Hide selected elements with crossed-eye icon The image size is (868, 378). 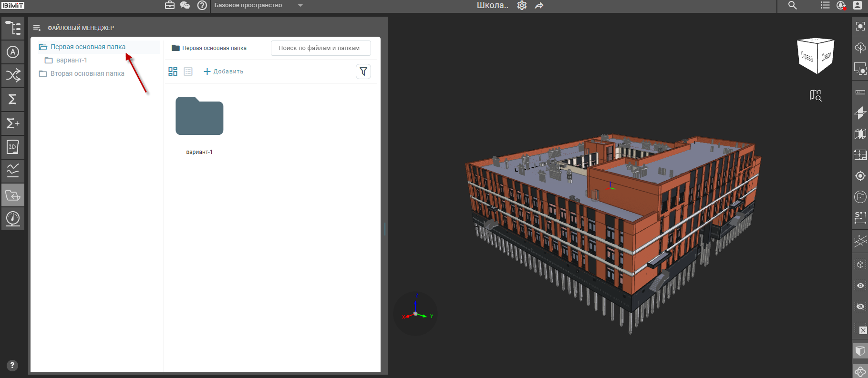click(860, 306)
